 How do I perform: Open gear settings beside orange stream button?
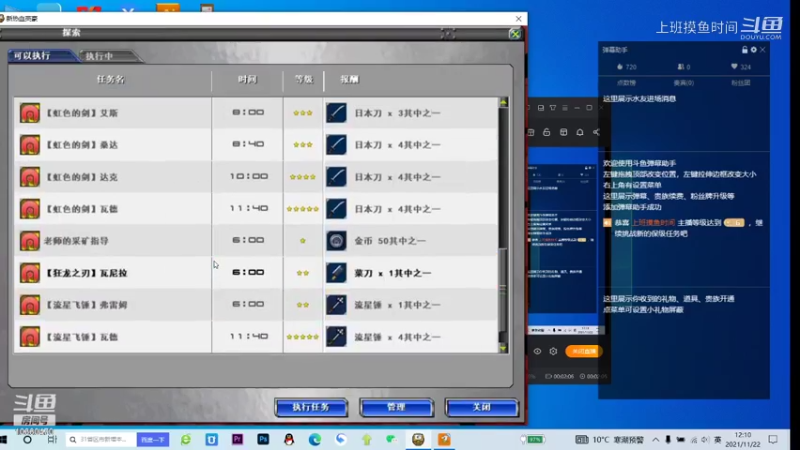pos(553,351)
